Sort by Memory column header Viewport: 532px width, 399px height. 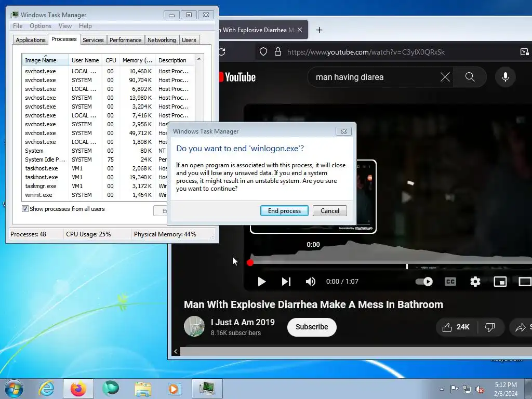pos(137,60)
